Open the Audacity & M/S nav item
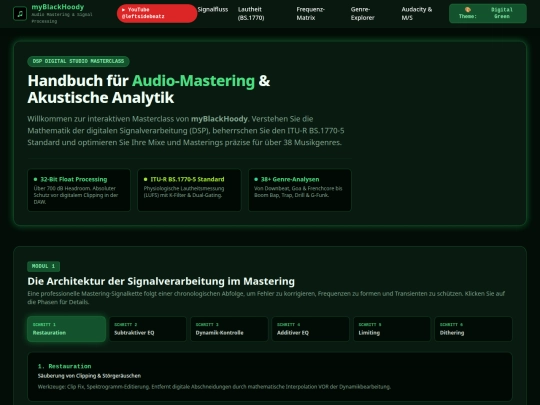540x405 pixels. click(417, 14)
